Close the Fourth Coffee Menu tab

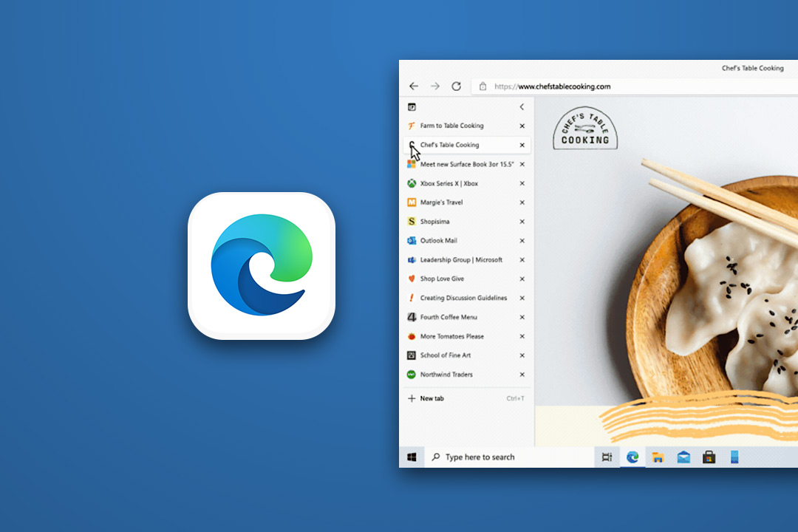click(522, 317)
